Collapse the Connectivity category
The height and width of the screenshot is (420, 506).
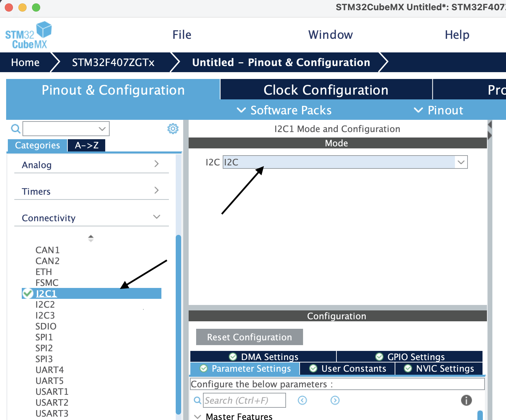[x=156, y=217]
